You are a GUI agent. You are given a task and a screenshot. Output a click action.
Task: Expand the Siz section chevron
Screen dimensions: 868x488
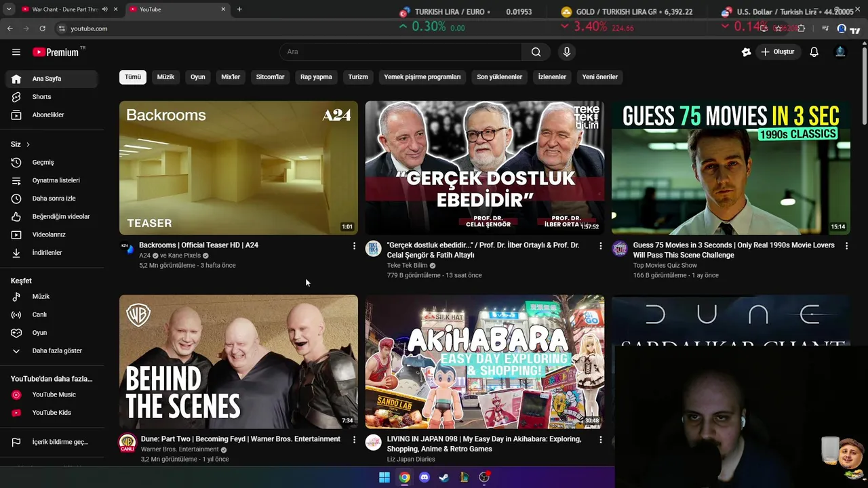[28, 144]
